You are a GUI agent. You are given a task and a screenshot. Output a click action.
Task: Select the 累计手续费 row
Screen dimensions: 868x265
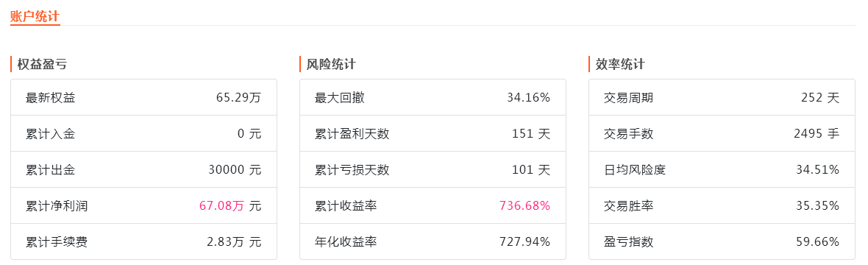[143, 241]
